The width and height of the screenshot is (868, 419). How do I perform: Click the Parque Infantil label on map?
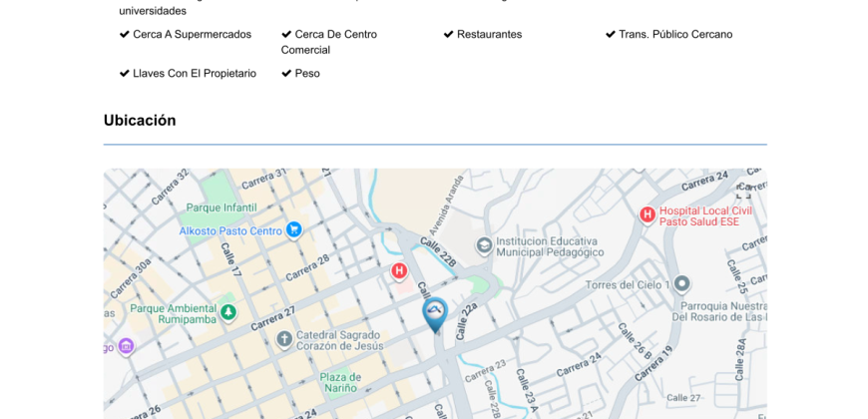221,208
